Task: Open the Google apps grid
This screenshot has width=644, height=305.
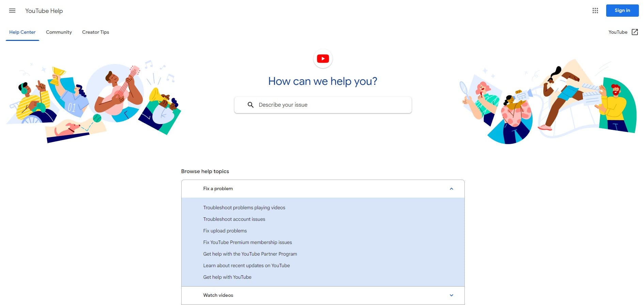Action: pyautogui.click(x=595, y=11)
